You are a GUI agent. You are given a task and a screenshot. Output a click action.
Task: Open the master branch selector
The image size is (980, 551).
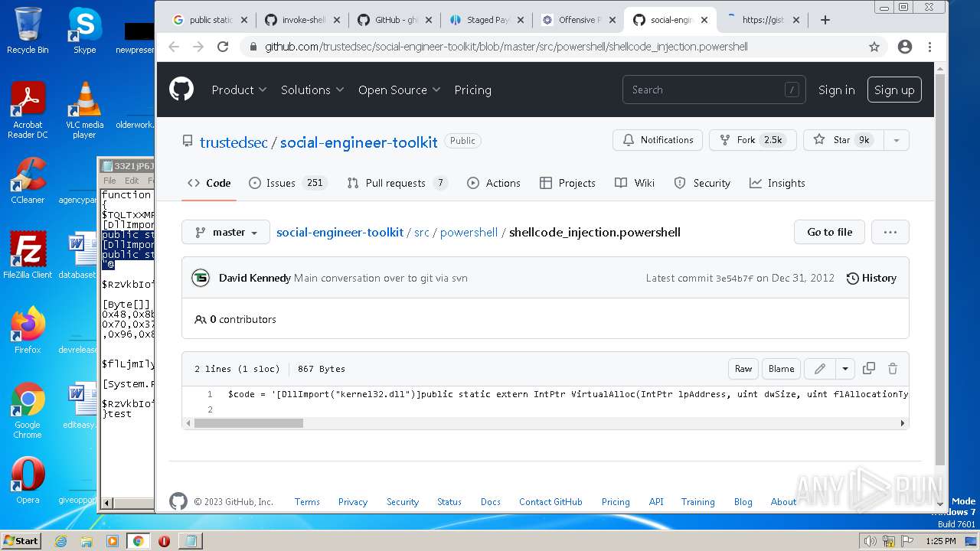pos(226,232)
